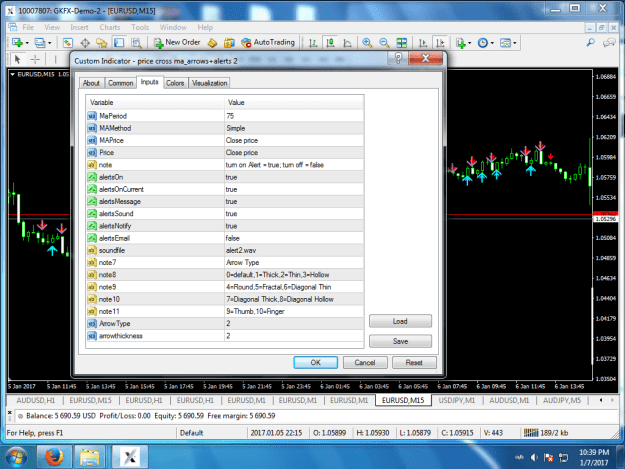Open the MAMethod value Simple
The height and width of the screenshot is (469, 625).
tap(294, 128)
